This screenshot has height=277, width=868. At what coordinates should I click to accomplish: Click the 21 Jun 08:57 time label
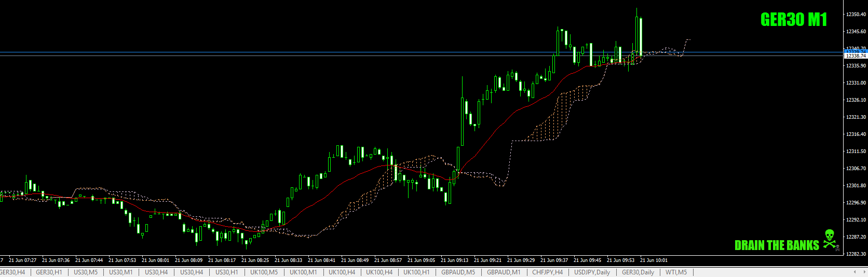tap(388, 260)
